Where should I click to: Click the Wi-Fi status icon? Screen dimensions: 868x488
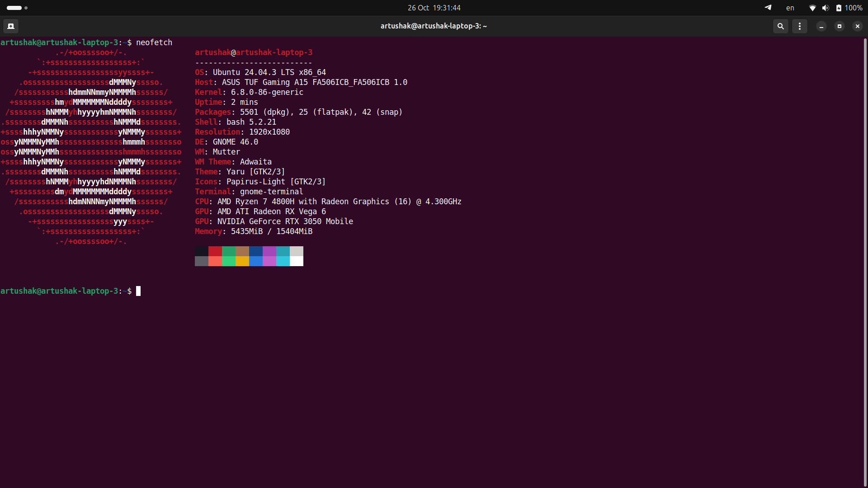coord(812,8)
